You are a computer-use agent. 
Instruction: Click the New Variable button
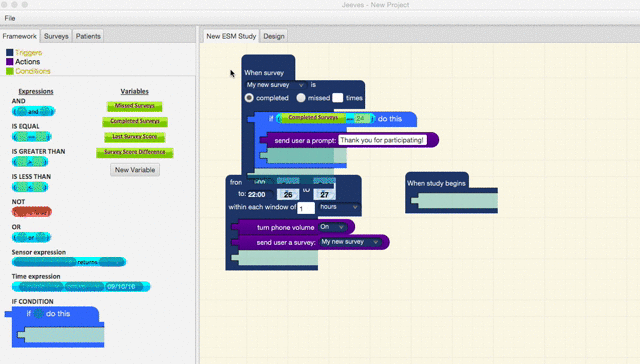coord(135,170)
